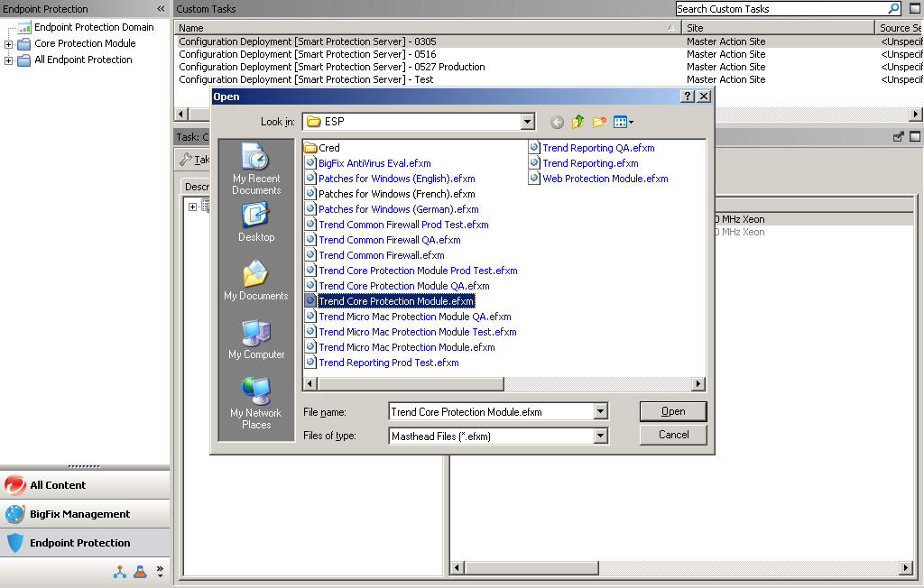Select Trend Core Protection Module Prod Test.efxm
Image resolution: width=924 pixels, height=588 pixels.
(411, 271)
